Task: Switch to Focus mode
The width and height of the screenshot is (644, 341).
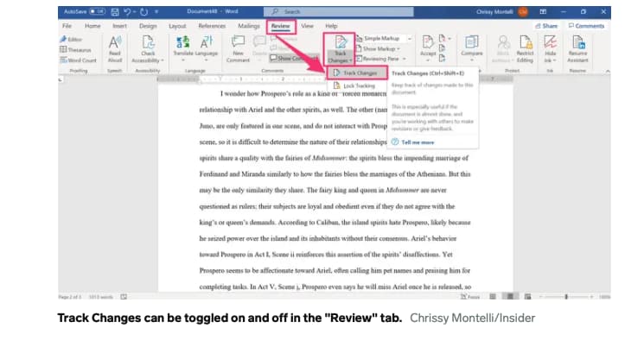Action: pos(470,297)
